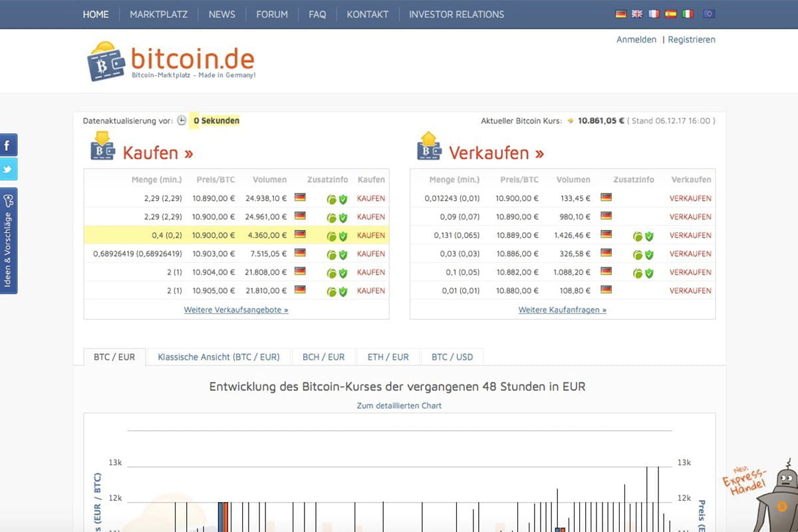
Task: Open the MARKTPLATZ menu item
Action: [x=158, y=14]
